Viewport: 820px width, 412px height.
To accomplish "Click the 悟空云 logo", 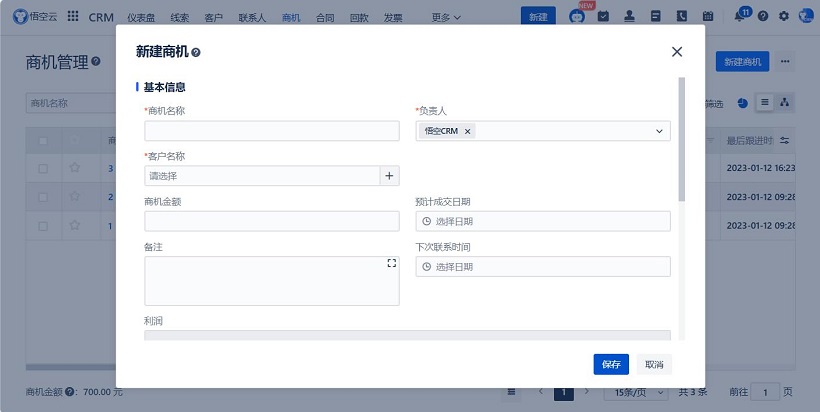I will point(35,16).
